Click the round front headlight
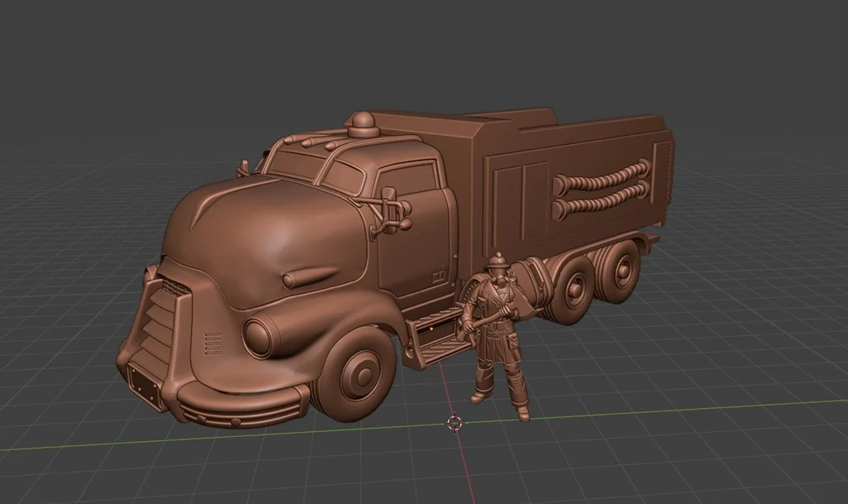The width and height of the screenshot is (848, 504). pos(259,336)
